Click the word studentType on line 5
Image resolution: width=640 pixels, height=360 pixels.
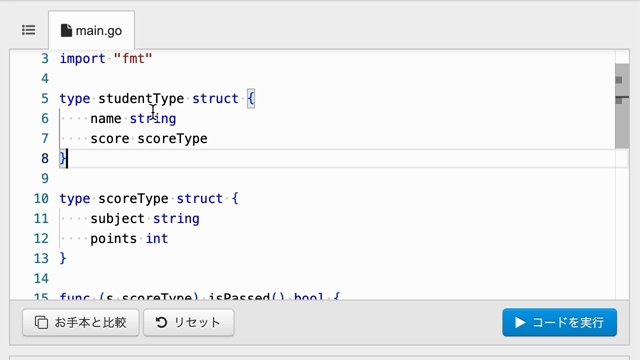point(141,98)
